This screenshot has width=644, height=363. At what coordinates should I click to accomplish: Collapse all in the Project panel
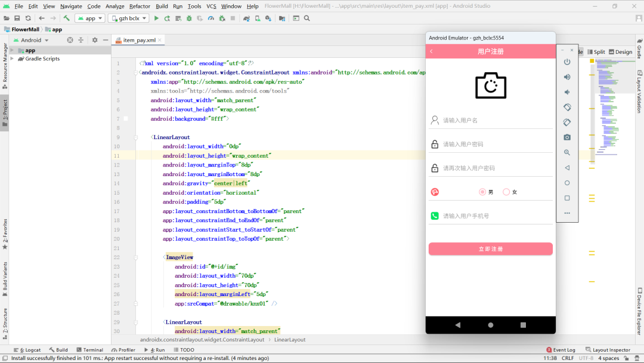81,40
